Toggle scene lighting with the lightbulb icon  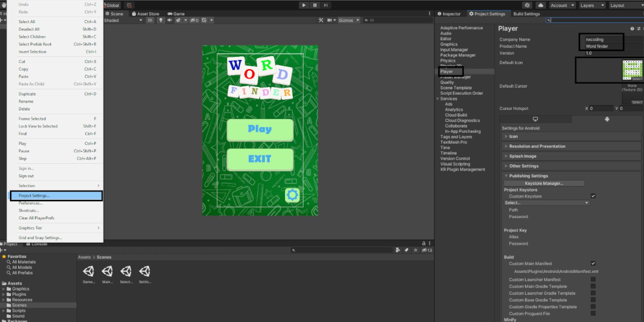point(161,20)
